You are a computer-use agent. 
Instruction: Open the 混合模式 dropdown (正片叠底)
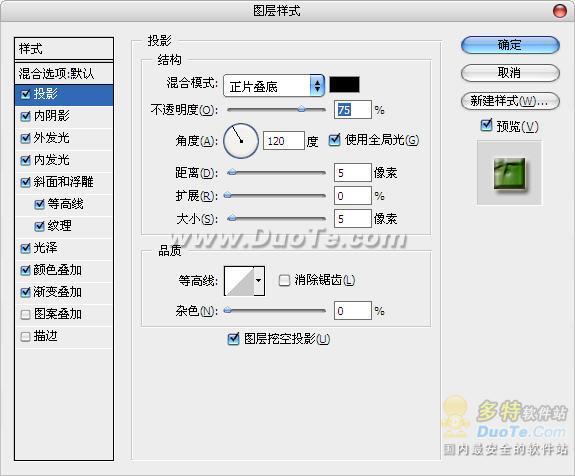coord(274,86)
